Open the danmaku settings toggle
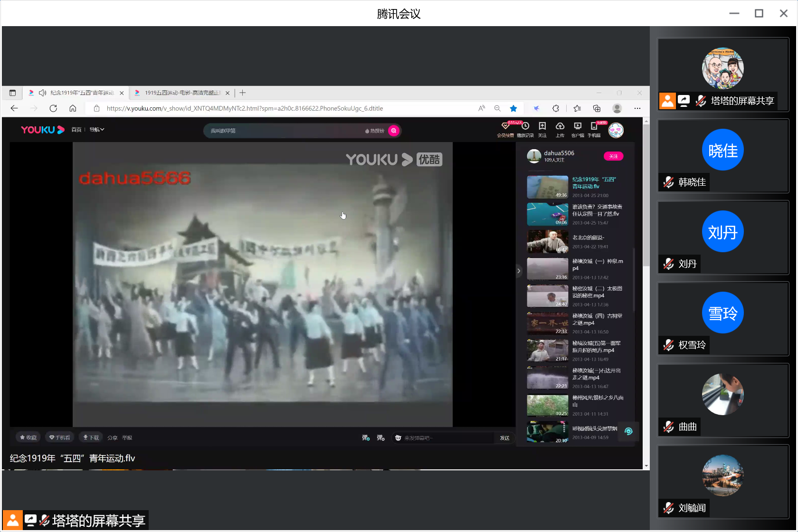The width and height of the screenshot is (798, 532). (380, 437)
